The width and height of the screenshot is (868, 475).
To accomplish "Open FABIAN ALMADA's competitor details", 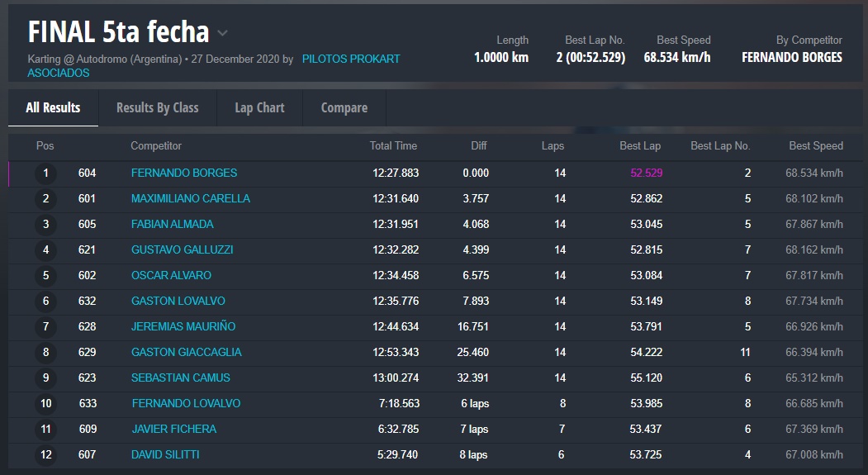I will click(x=172, y=224).
